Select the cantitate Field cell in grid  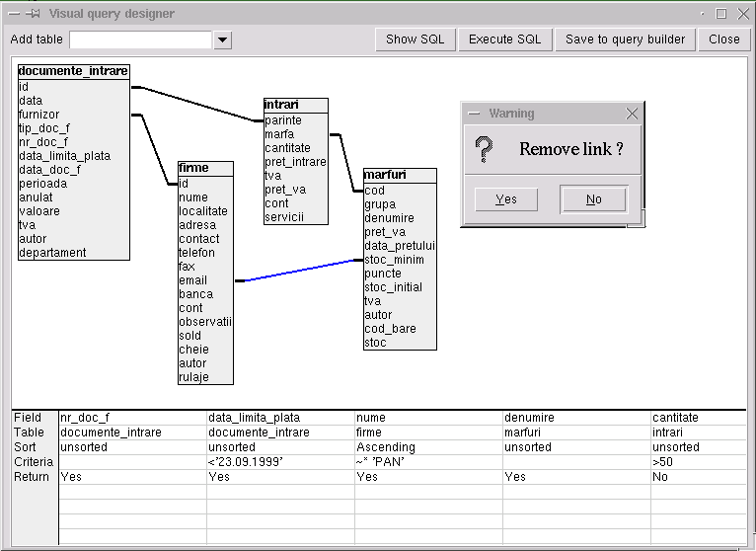[x=699, y=418]
